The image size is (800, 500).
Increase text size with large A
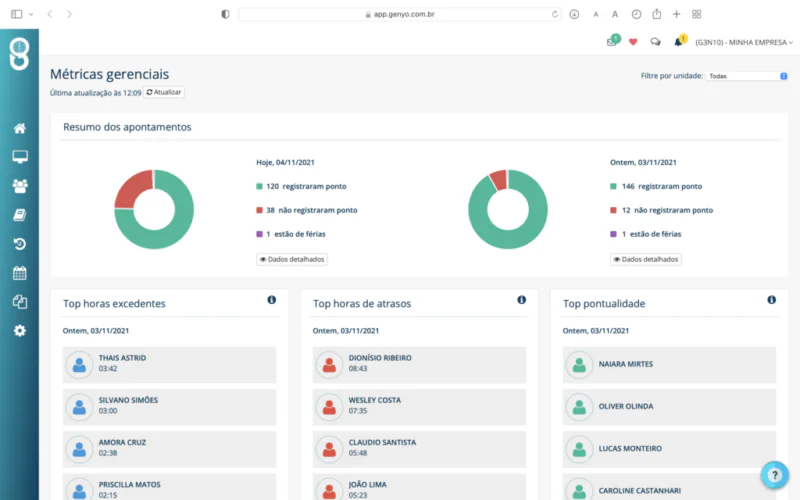[x=615, y=14]
